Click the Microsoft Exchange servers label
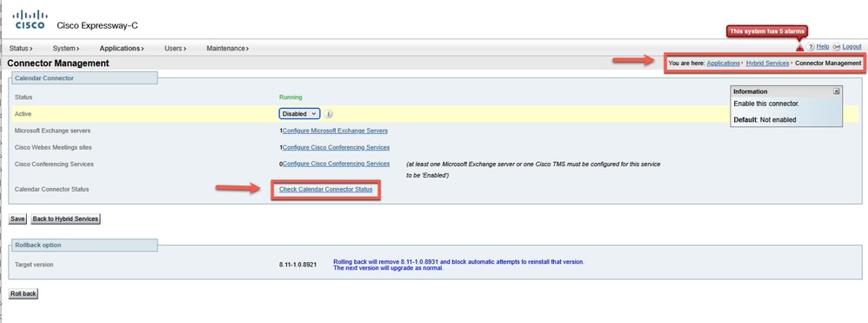868x323 pixels. pyautogui.click(x=52, y=131)
